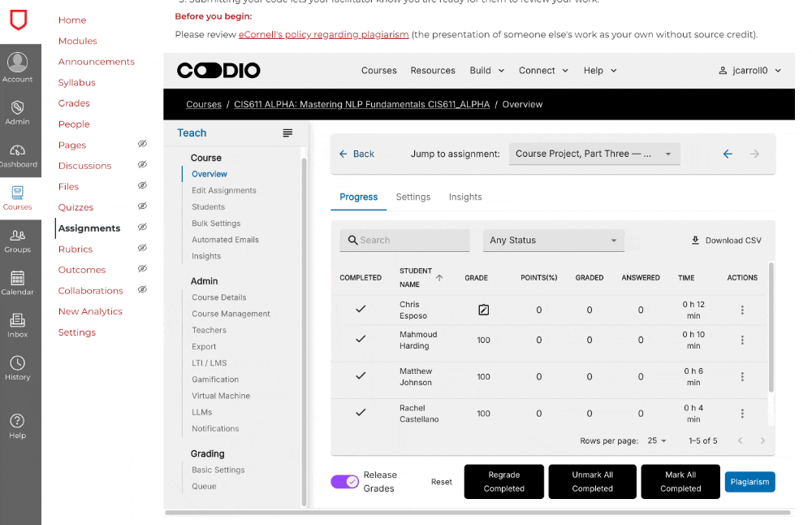Click Unmark All Completed button
The height and width of the screenshot is (525, 812).
593,481
